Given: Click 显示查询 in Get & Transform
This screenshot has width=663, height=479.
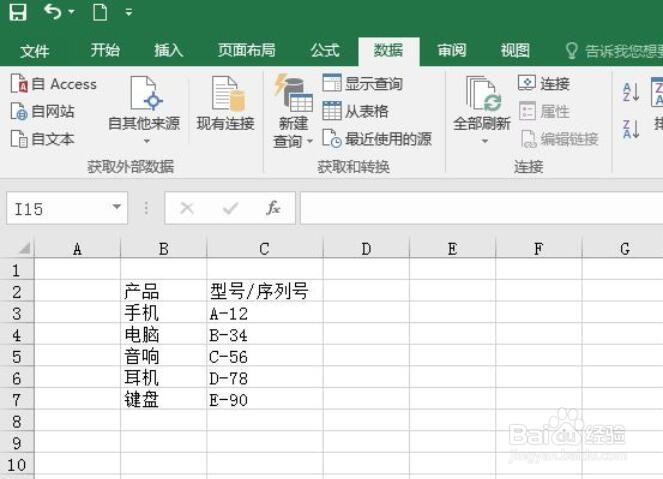Looking at the screenshot, I should tap(362, 83).
